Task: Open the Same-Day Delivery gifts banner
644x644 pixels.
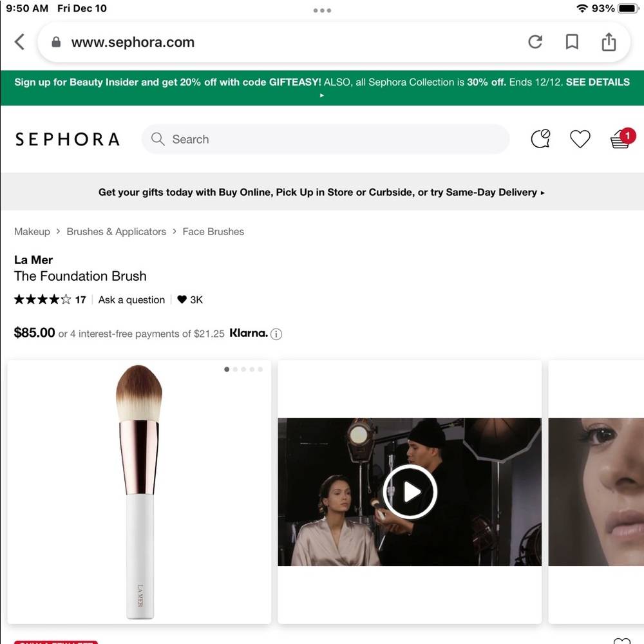Action: (321, 192)
